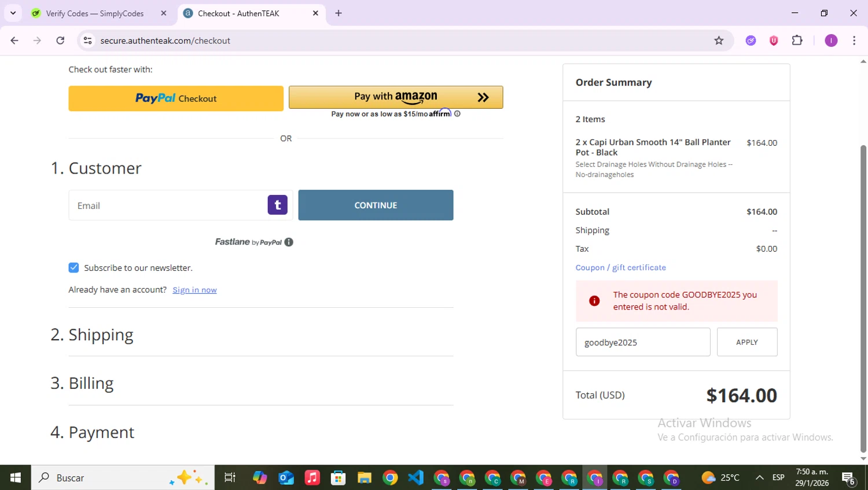Go forward in browser history
868x490 pixels.
point(37,40)
